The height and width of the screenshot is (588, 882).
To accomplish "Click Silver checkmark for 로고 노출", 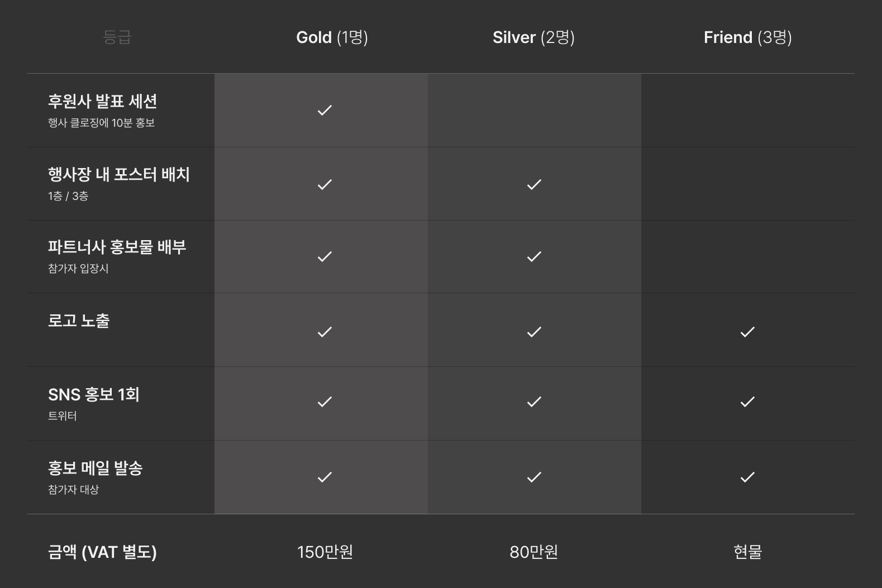I will (534, 332).
